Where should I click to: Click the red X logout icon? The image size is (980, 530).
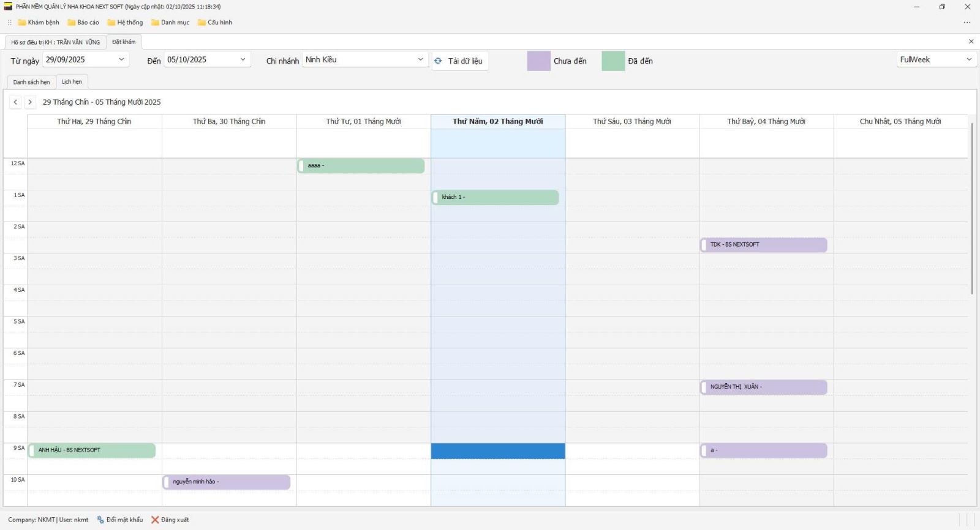(x=155, y=520)
